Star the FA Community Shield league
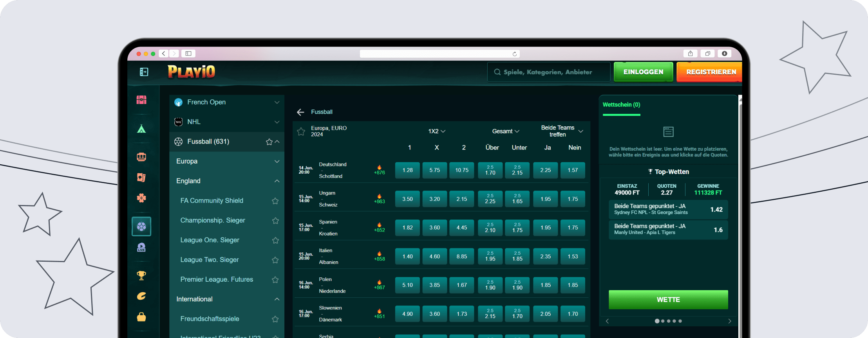The image size is (868, 338). (275, 201)
